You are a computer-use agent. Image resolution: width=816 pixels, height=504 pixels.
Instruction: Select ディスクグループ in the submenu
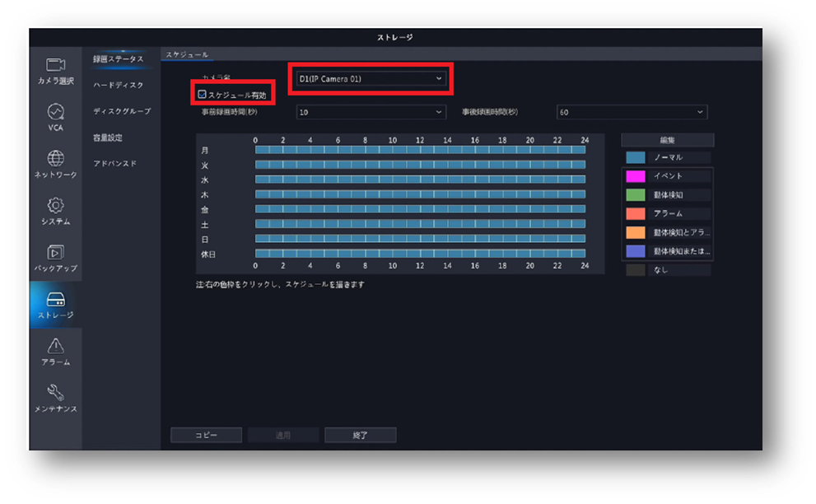tap(123, 111)
